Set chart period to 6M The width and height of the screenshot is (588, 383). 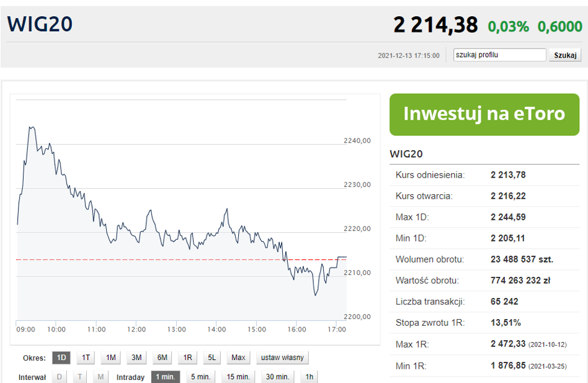click(x=162, y=358)
